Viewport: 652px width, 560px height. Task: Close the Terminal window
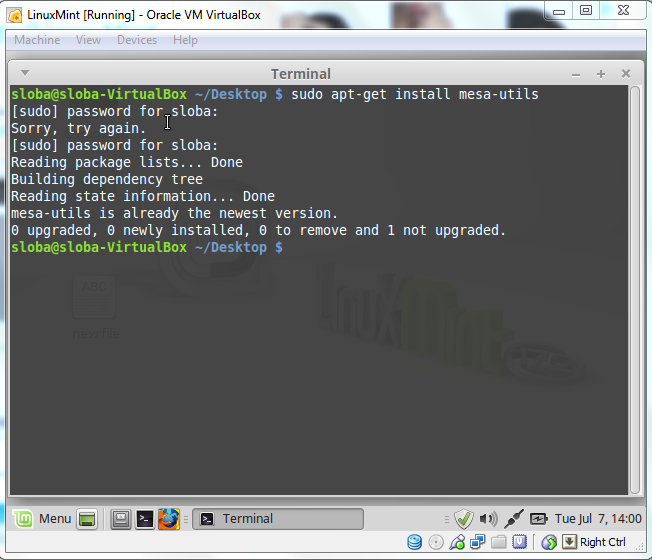(625, 74)
